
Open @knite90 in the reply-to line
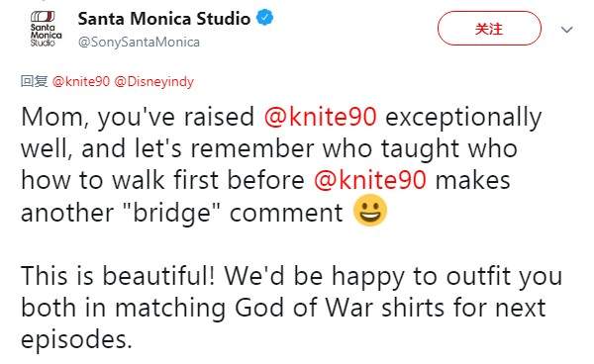coord(81,81)
